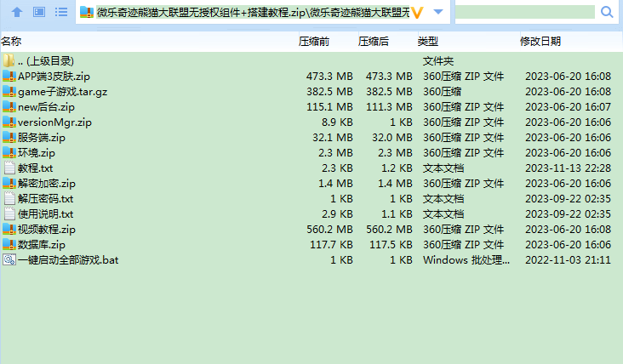
Task: Select the APP端3皮肤.zip file icon
Action: pos(9,77)
